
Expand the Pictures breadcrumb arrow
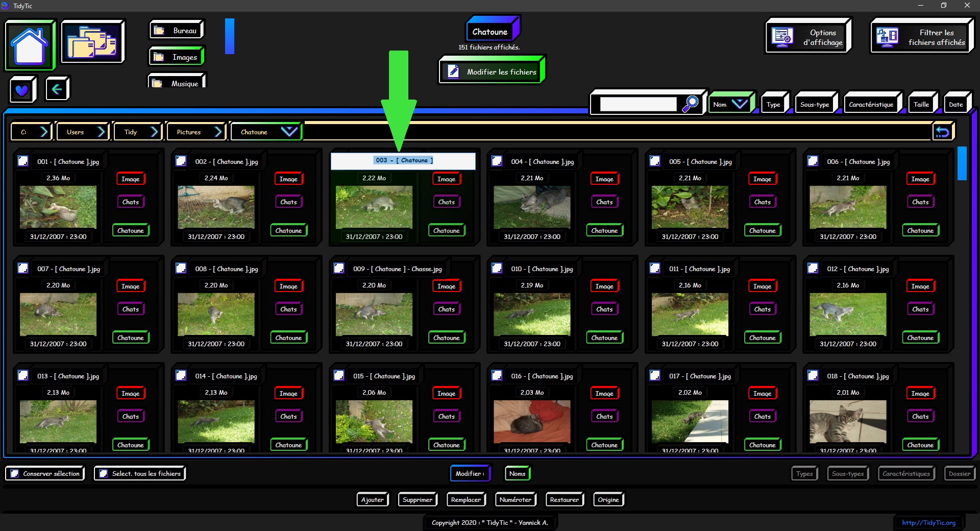click(218, 132)
